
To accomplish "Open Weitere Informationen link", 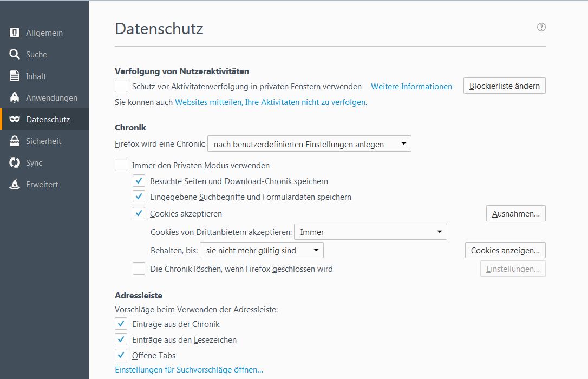I will pyautogui.click(x=411, y=86).
